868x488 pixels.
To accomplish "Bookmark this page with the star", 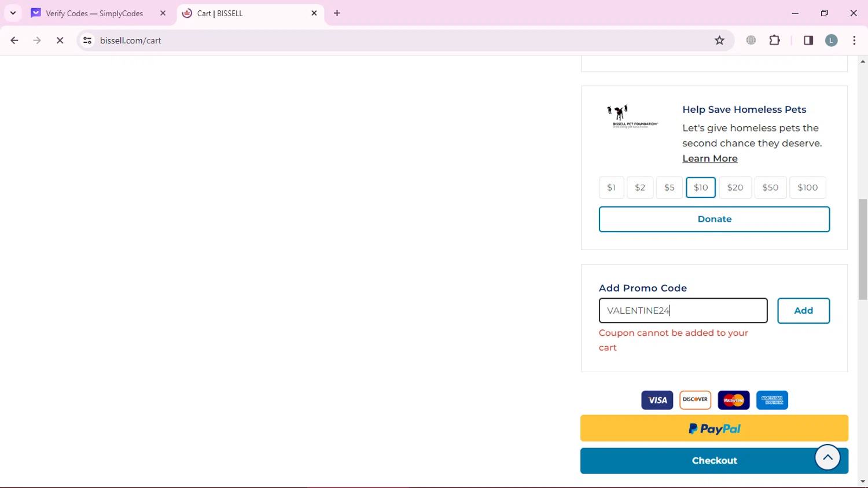I will point(719,41).
